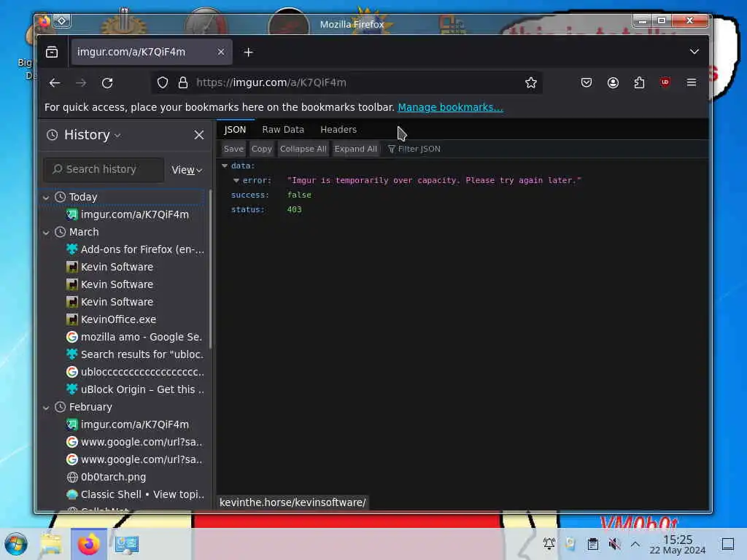Open the tracking protection shield
The image size is (747, 560).
(x=163, y=83)
